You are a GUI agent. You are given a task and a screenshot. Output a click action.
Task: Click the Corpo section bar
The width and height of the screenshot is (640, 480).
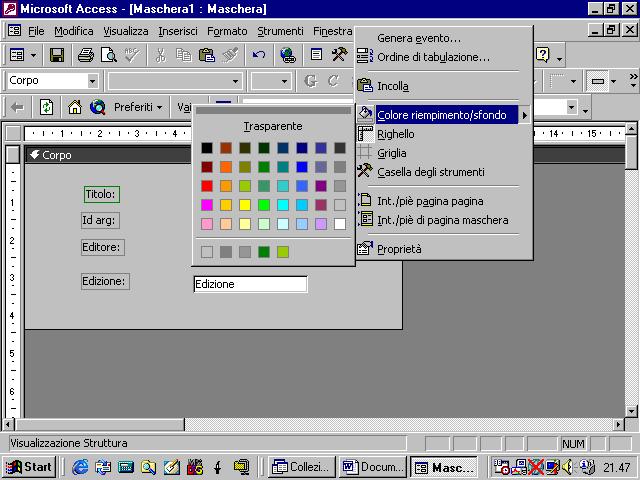click(x=108, y=155)
